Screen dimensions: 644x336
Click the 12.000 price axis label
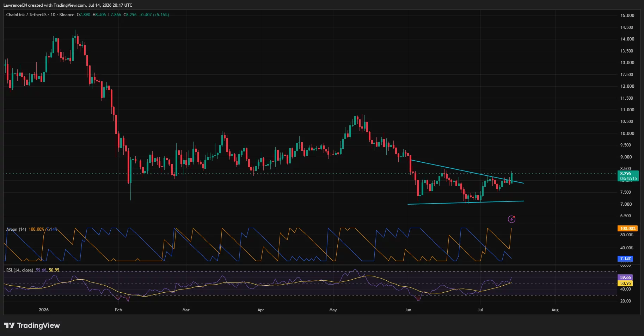[627, 86]
